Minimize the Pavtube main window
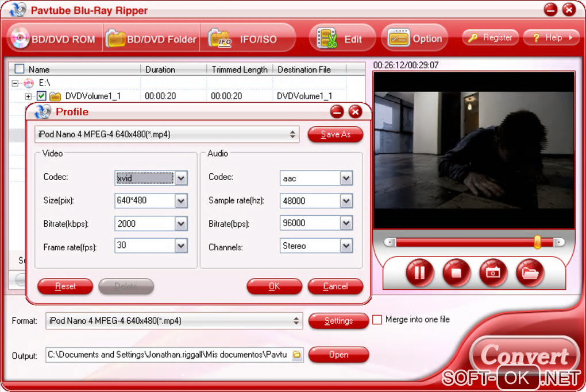Image resolution: width=586 pixels, height=392 pixels. (550, 9)
